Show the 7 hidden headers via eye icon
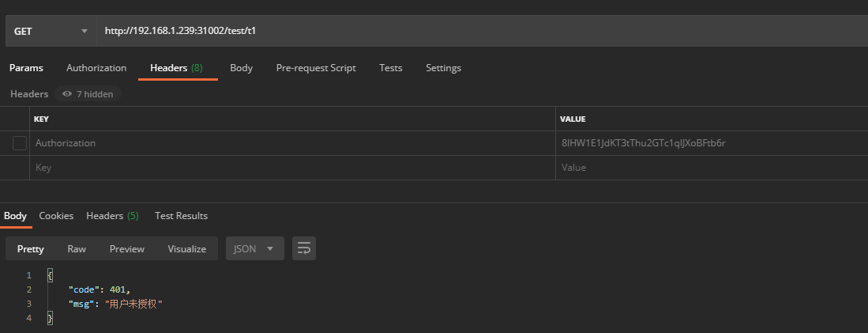868x333 pixels. tap(87, 94)
